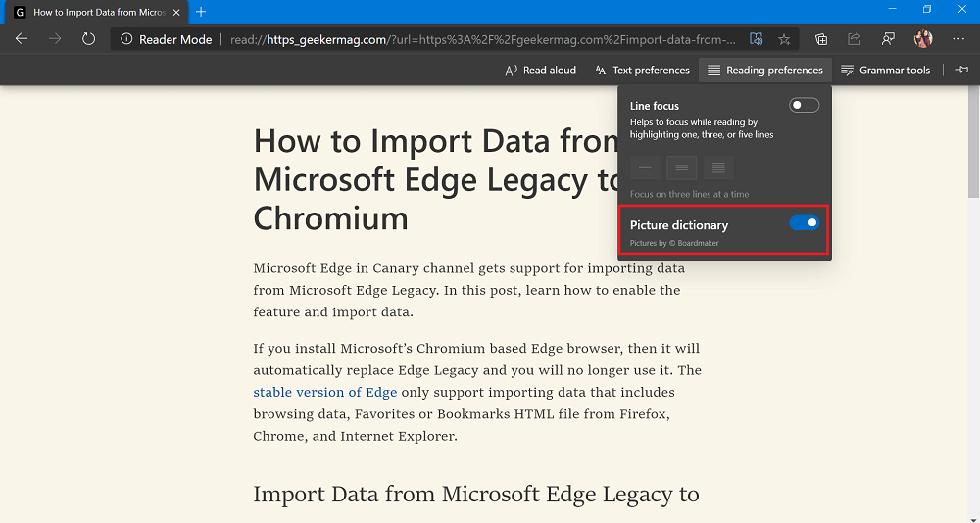Select five-line focus option
Viewport: 980px width, 523px height.
718,167
